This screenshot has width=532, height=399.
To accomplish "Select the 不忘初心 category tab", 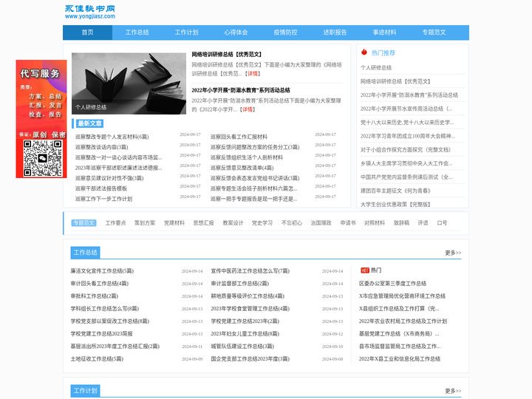I will pos(292,223).
